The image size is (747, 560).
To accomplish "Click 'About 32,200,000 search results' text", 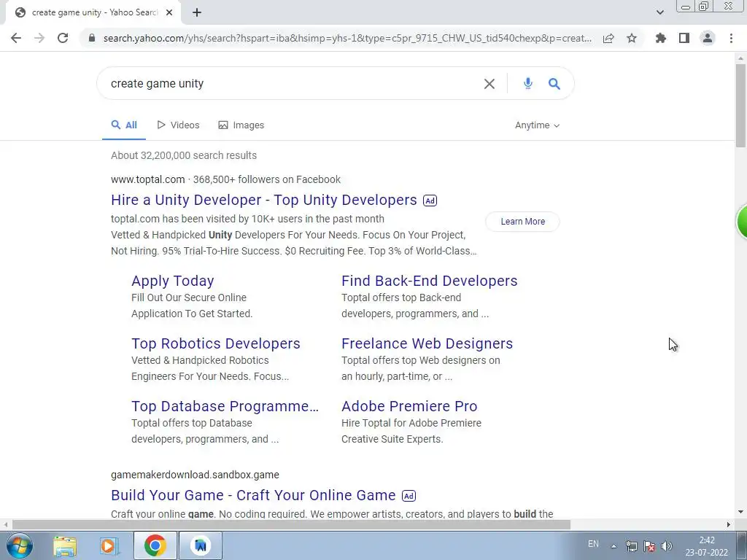I will coord(184,155).
